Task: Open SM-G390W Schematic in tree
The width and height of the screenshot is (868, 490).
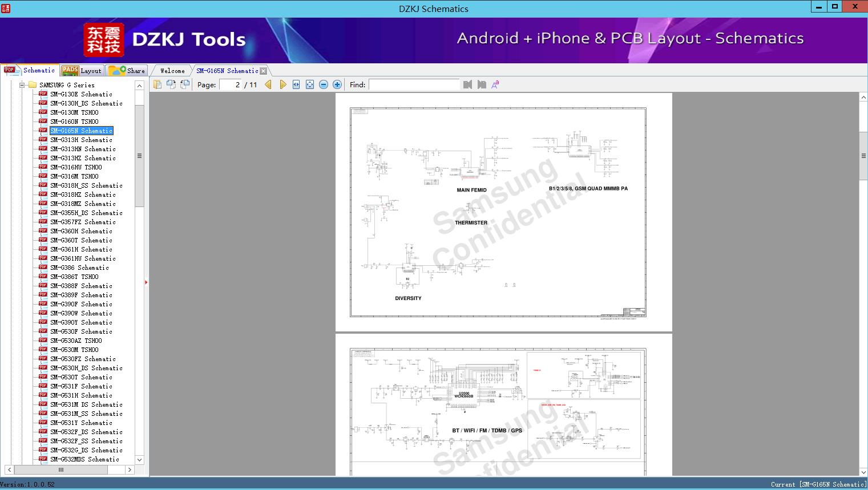Action: point(81,313)
